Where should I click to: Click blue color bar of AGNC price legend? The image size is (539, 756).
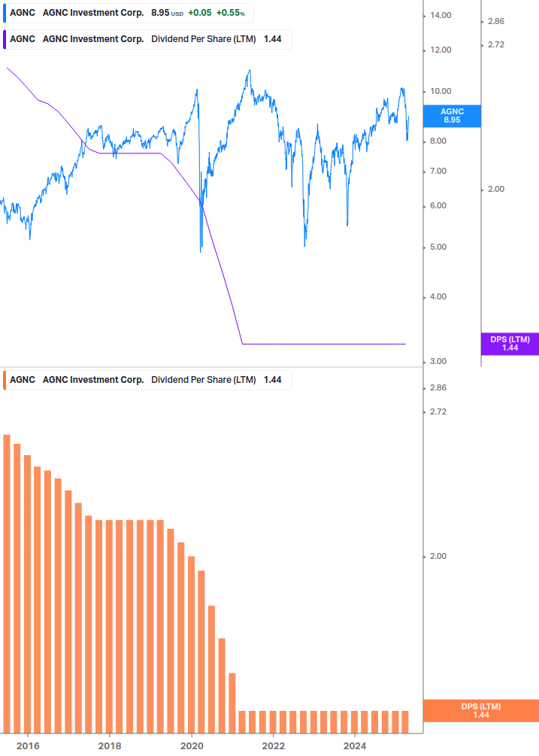pos(5,13)
